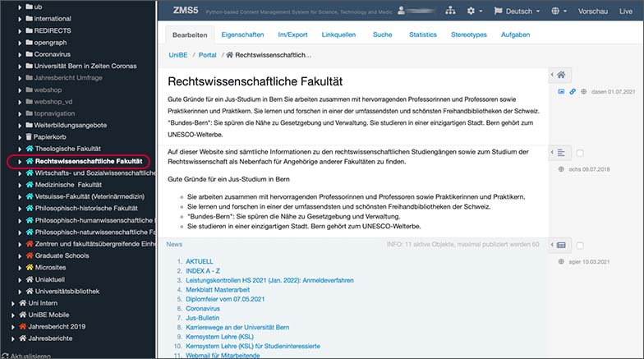Screen dimensions: 644x359
Task: Click the ZMS5 logo
Action: tap(186, 10)
